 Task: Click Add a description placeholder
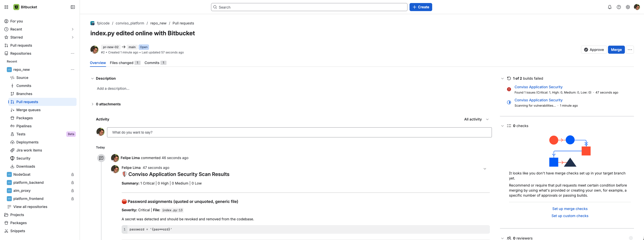pos(113,88)
